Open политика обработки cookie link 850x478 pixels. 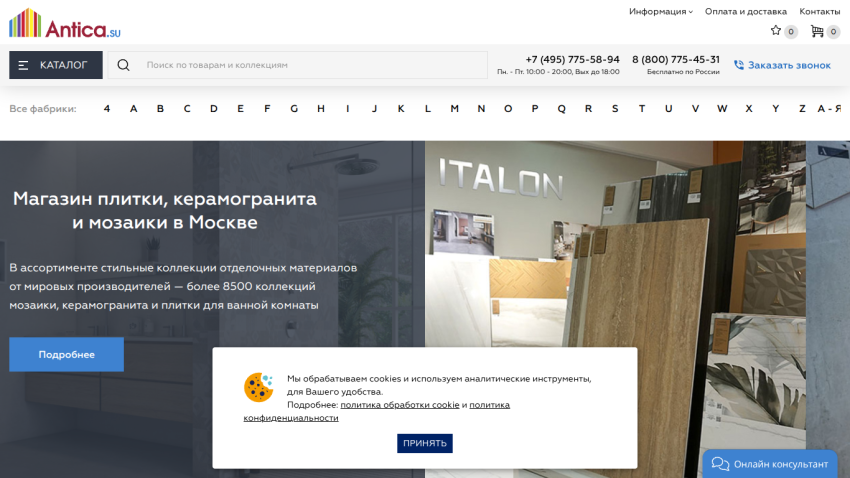click(x=400, y=405)
